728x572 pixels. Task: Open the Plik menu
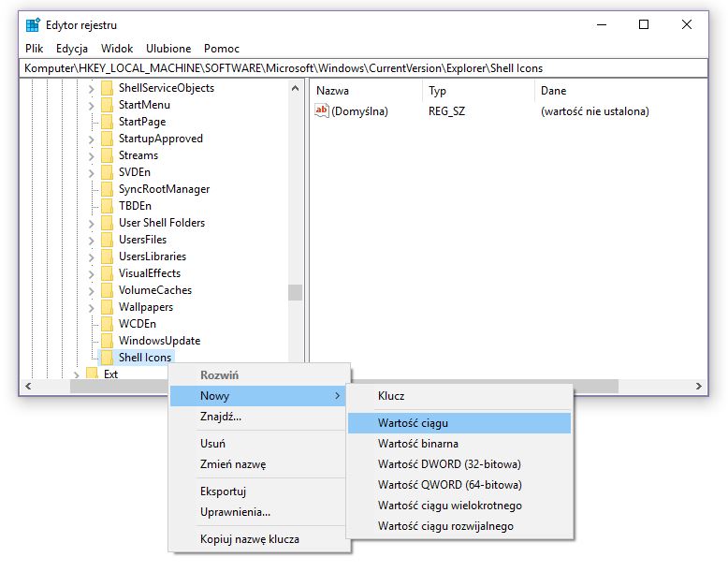tap(34, 49)
